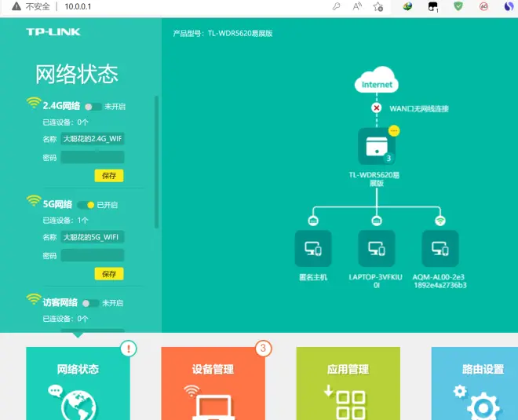
Task: Click the TL-WDR5620 router icon
Action: tap(377, 146)
